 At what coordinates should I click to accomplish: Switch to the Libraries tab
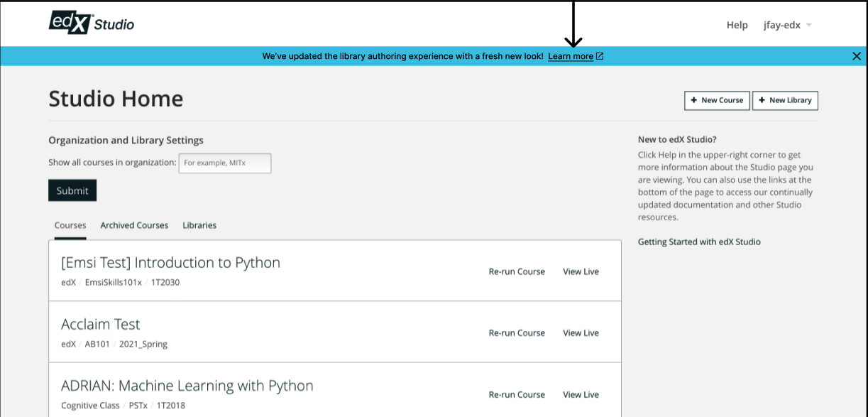[199, 225]
